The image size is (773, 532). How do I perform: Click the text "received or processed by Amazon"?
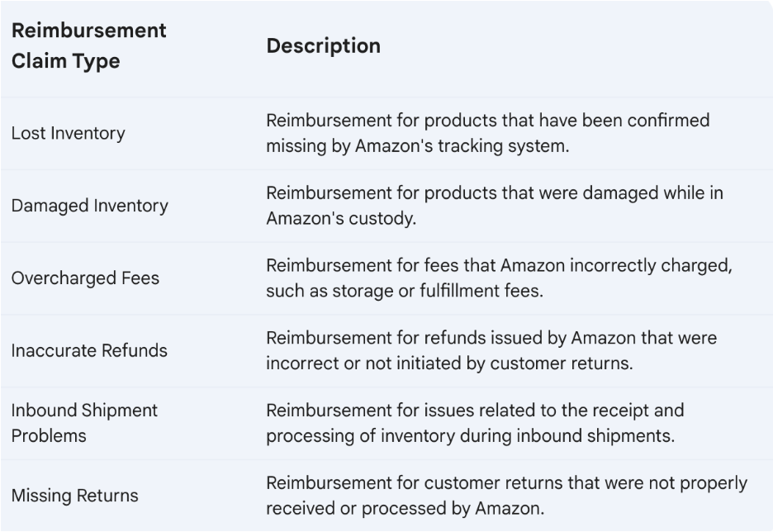coord(403,508)
